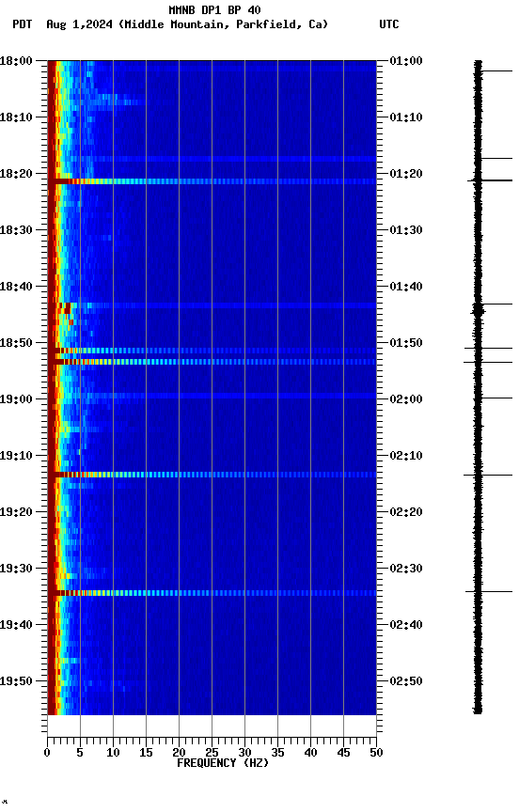
Task: Click the spectrogram event band near 19:34
Action: tap(212, 593)
